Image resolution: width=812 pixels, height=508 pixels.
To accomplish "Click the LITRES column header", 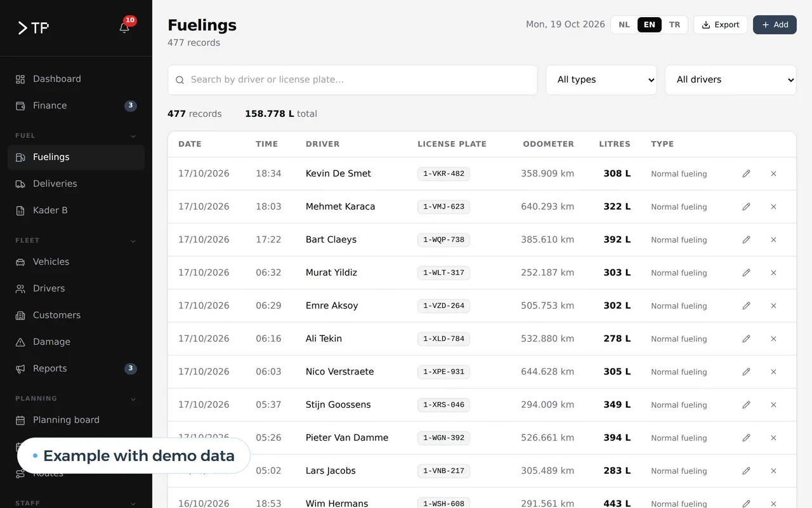I will [615, 144].
